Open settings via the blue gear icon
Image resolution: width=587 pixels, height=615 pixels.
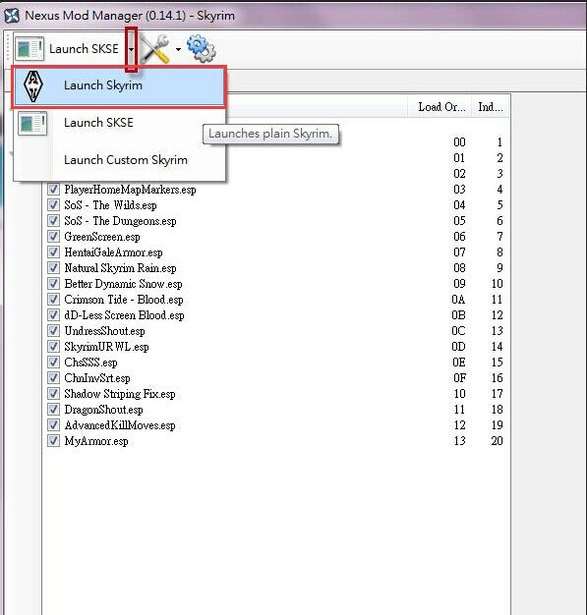click(x=201, y=48)
